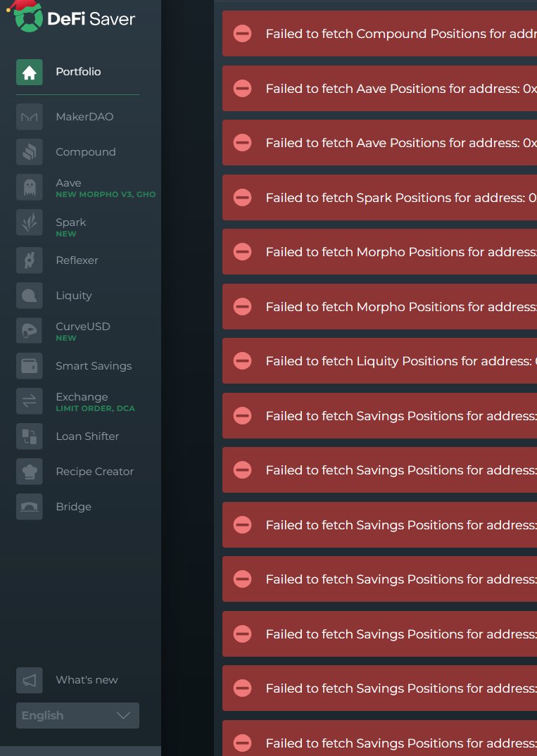The width and height of the screenshot is (537, 756).
Task: Open the Recipe Creator menu item
Action: [94, 472]
